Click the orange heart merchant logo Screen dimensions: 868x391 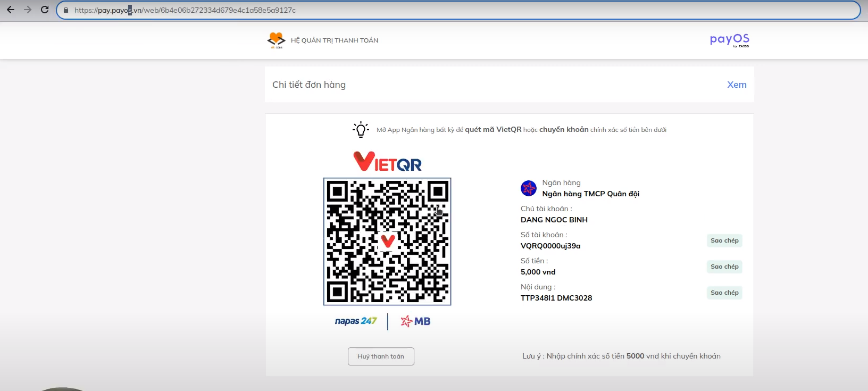coord(276,40)
